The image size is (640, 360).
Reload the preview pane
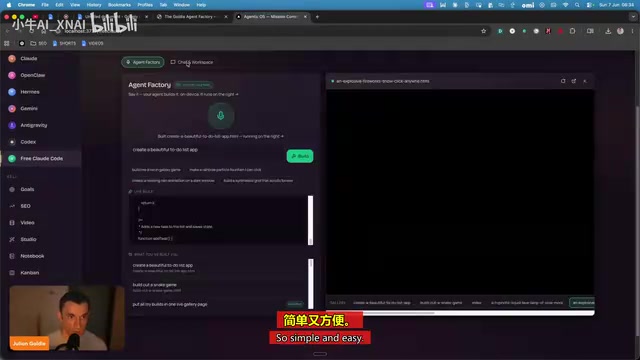(x=563, y=81)
